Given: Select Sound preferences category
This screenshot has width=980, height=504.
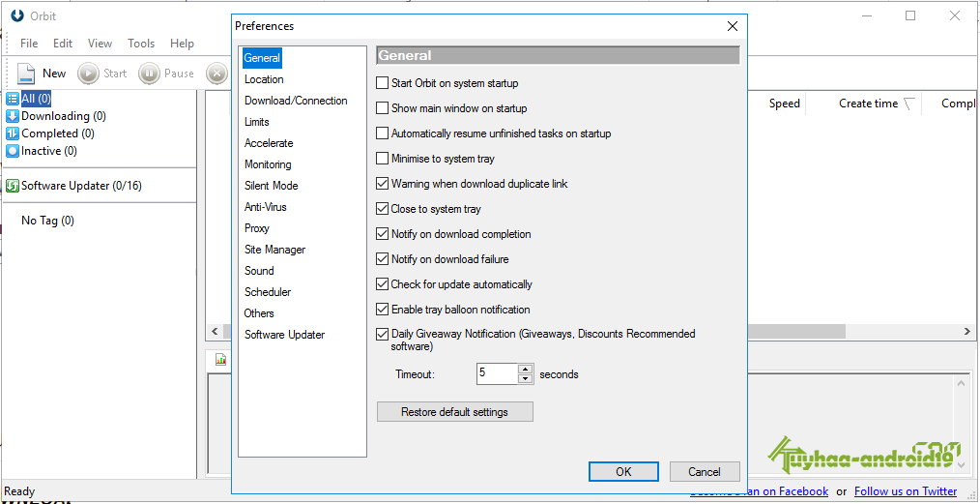Looking at the screenshot, I should (x=259, y=271).
